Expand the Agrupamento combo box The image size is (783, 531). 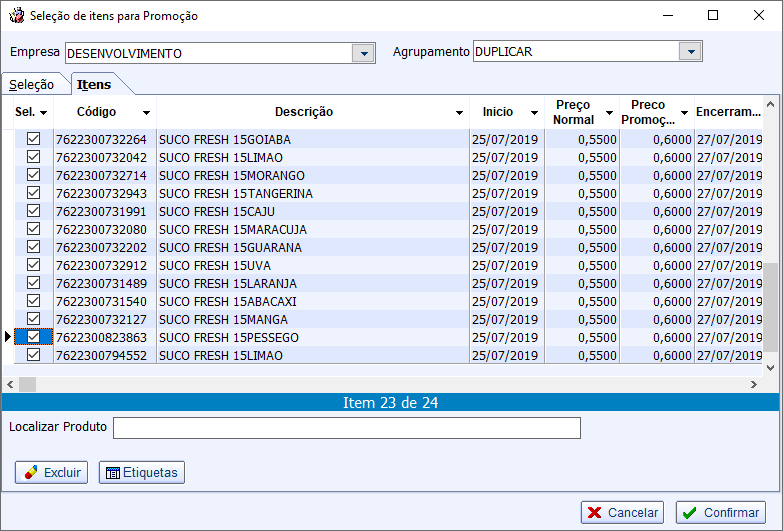tap(690, 51)
